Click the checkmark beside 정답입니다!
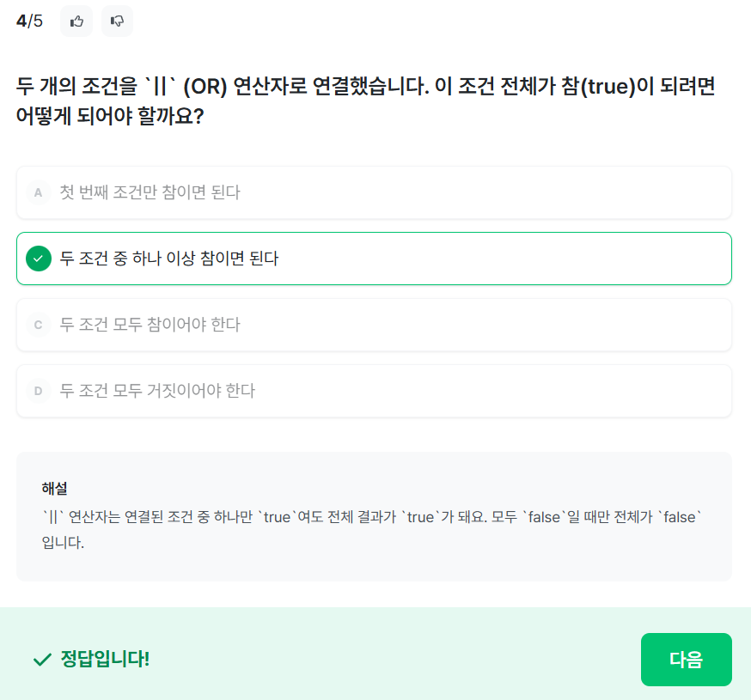This screenshot has width=751, height=700. point(42,660)
